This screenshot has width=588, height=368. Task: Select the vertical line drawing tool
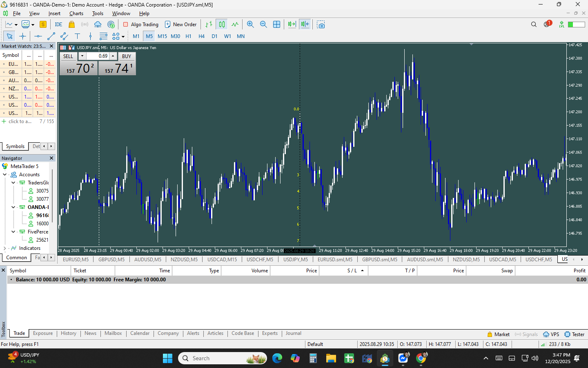tap(90, 36)
